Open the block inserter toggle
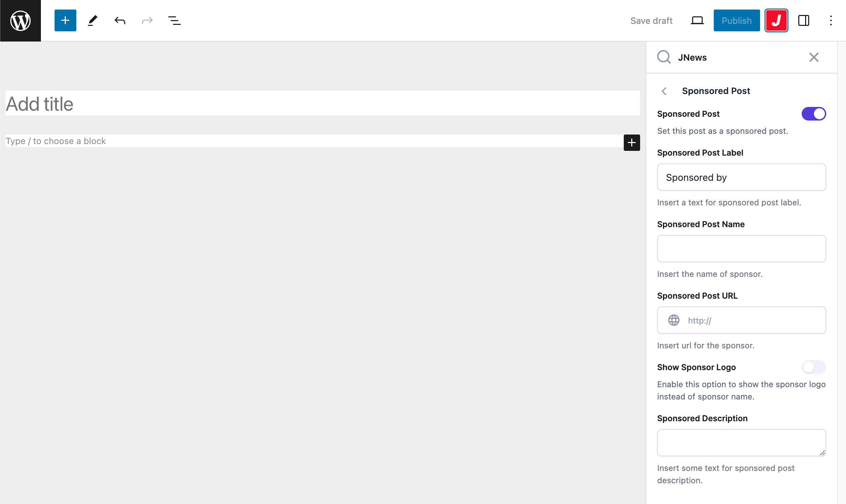 tap(65, 20)
